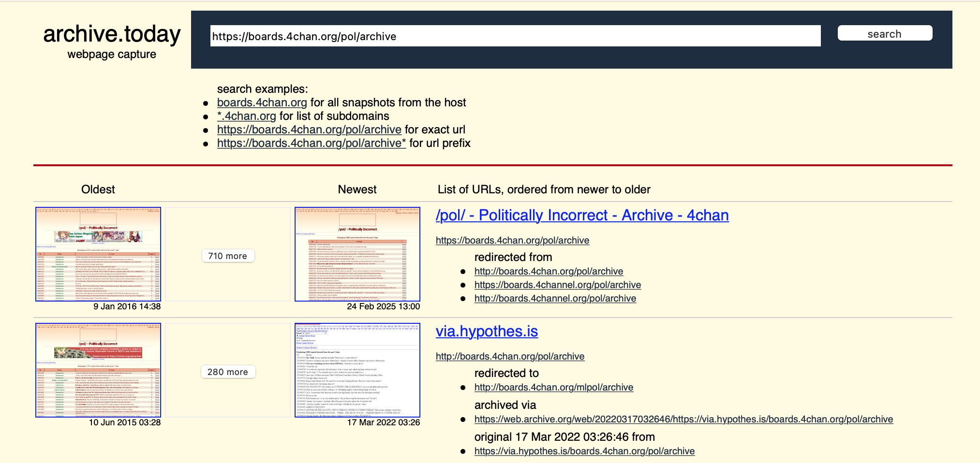Viewport: 980px width, 463px height.
Task: Click https://boards.4chan.org/pol/archive URL under first title
Action: tap(512, 240)
